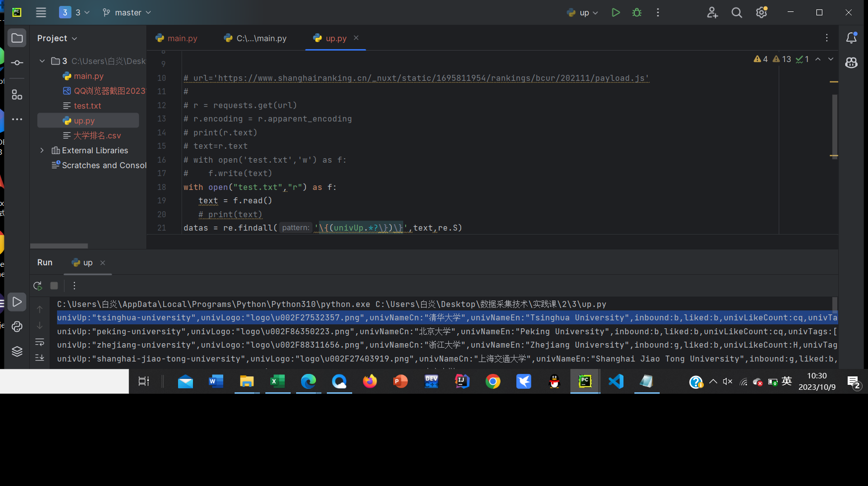Toggle the Project tool window folder icon
Image resolution: width=868 pixels, height=486 pixels.
tap(17, 38)
